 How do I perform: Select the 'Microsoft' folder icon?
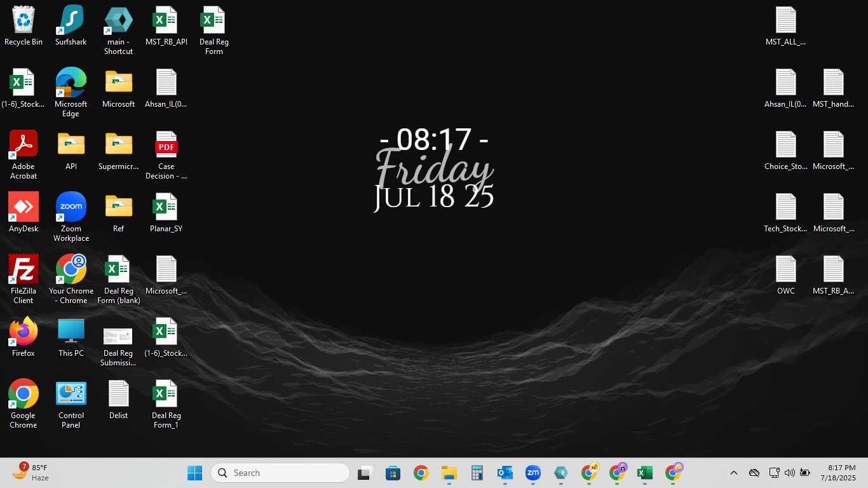[x=119, y=88]
